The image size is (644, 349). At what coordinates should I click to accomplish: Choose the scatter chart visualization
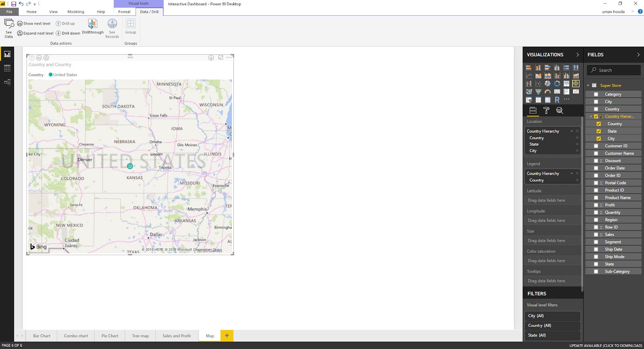pyautogui.click(x=538, y=84)
